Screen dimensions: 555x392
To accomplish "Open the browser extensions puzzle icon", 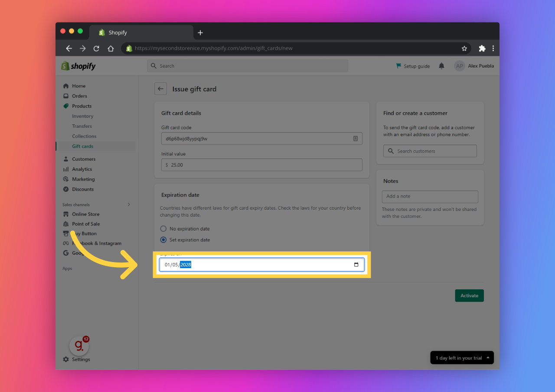I will [x=482, y=49].
